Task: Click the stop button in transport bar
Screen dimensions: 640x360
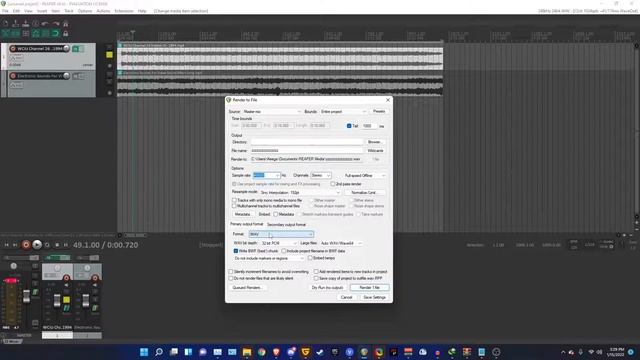Action: click(x=57, y=245)
